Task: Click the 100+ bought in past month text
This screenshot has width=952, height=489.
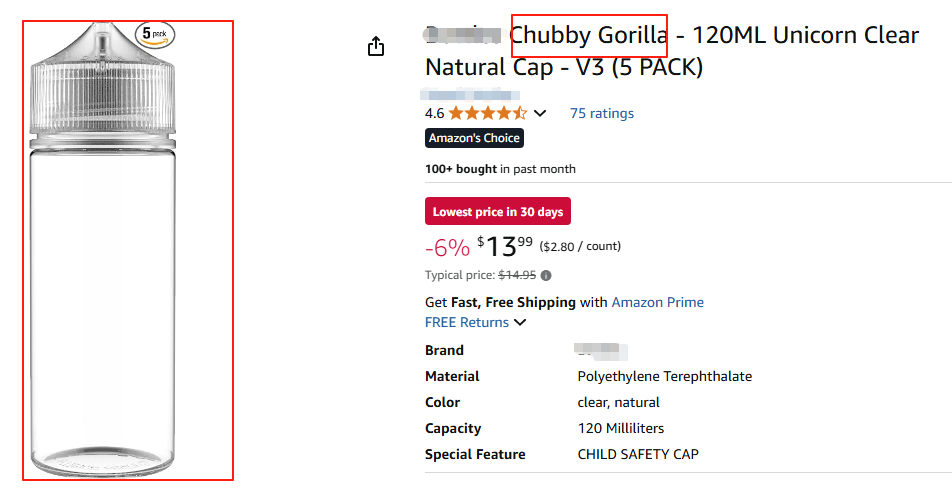Action: click(500, 169)
